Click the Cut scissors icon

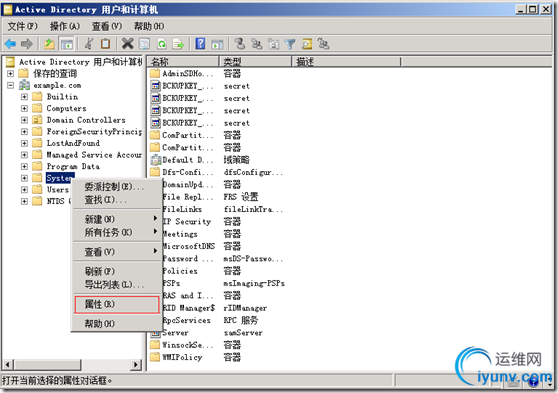pyautogui.click(x=89, y=44)
